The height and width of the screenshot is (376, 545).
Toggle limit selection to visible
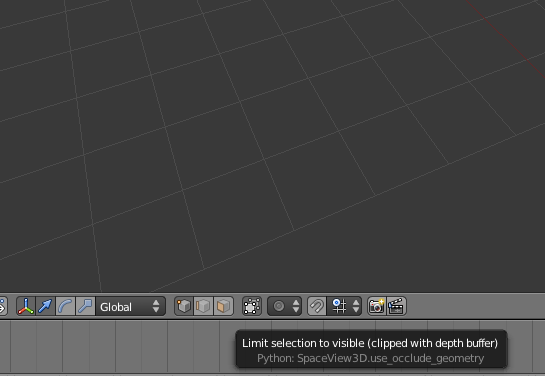coord(252,306)
